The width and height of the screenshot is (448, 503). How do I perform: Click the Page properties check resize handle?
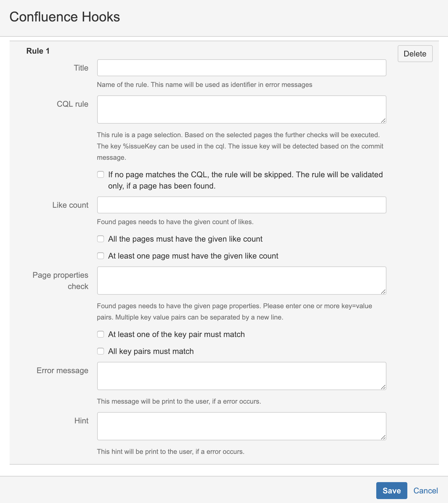tap(383, 292)
